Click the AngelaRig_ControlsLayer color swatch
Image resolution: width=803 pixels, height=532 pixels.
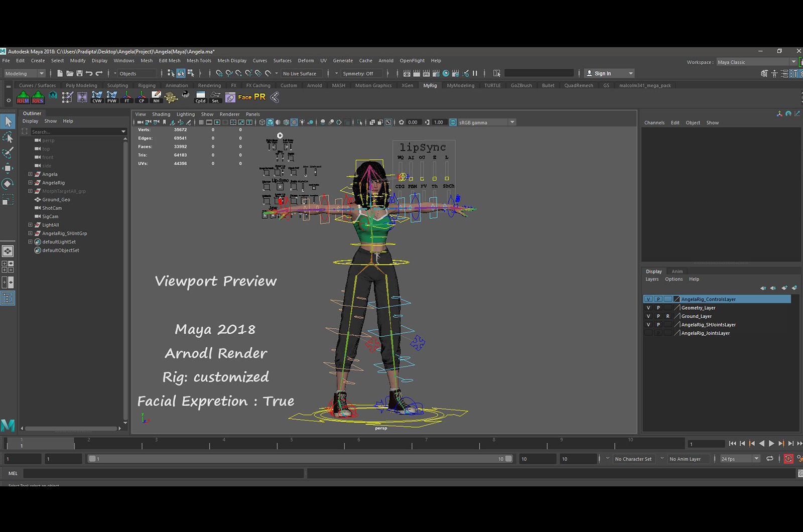pos(677,299)
